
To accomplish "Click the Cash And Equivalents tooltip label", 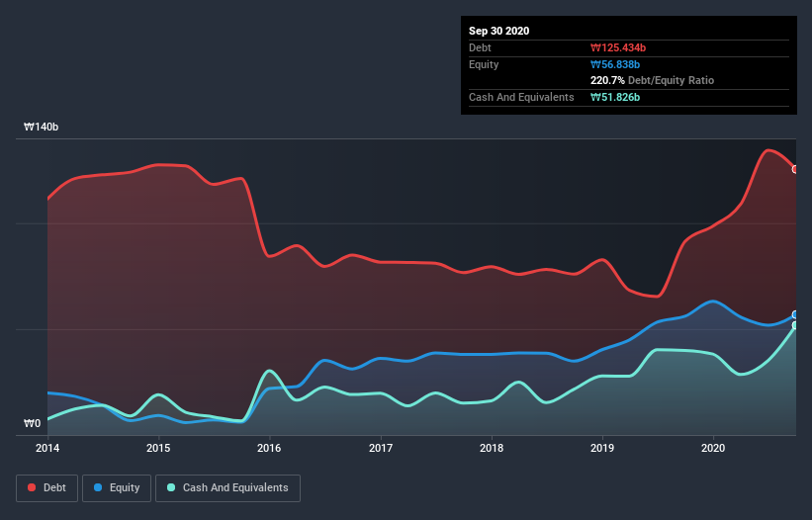I will click(521, 97).
